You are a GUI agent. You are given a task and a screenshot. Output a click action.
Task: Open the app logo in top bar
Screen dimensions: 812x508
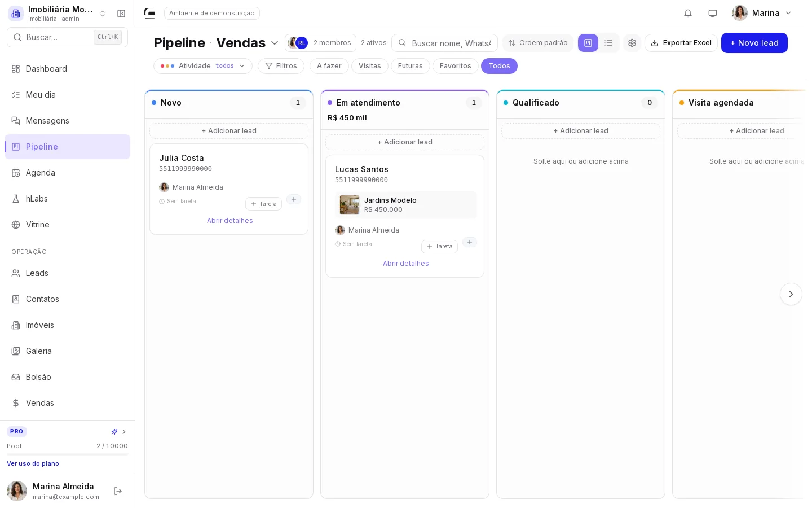click(x=150, y=13)
